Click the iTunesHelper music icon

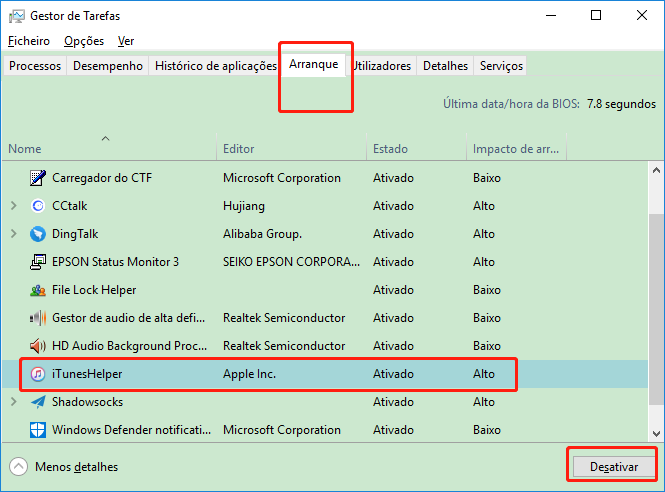pos(38,374)
